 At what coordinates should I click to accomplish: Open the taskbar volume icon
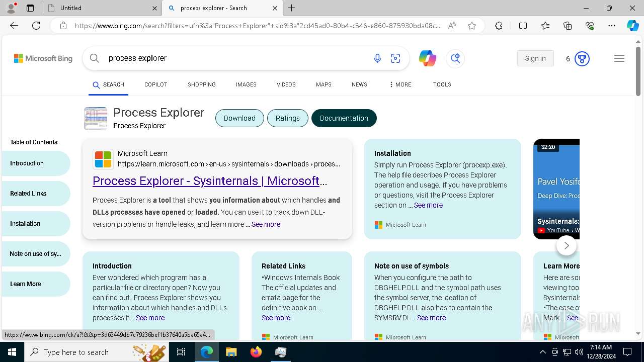pos(579,352)
